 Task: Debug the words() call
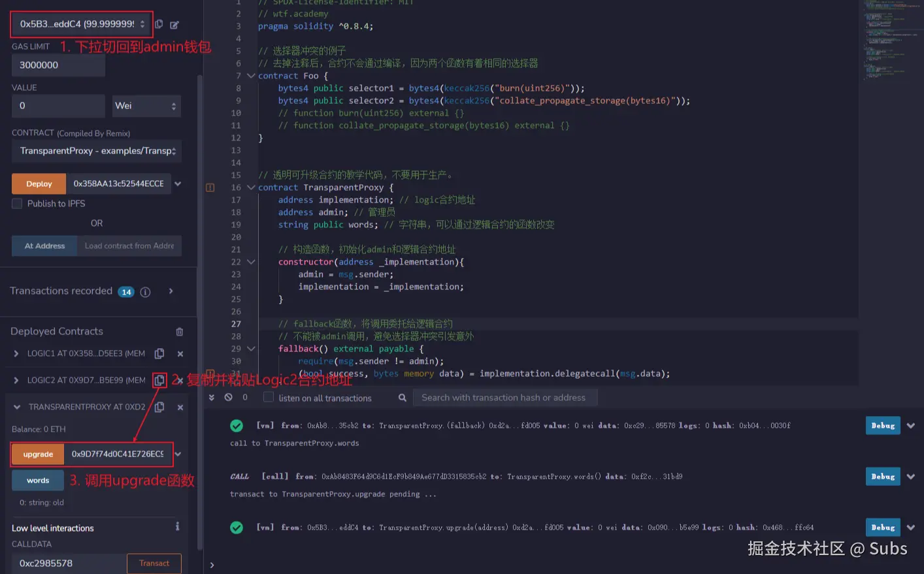click(x=883, y=477)
